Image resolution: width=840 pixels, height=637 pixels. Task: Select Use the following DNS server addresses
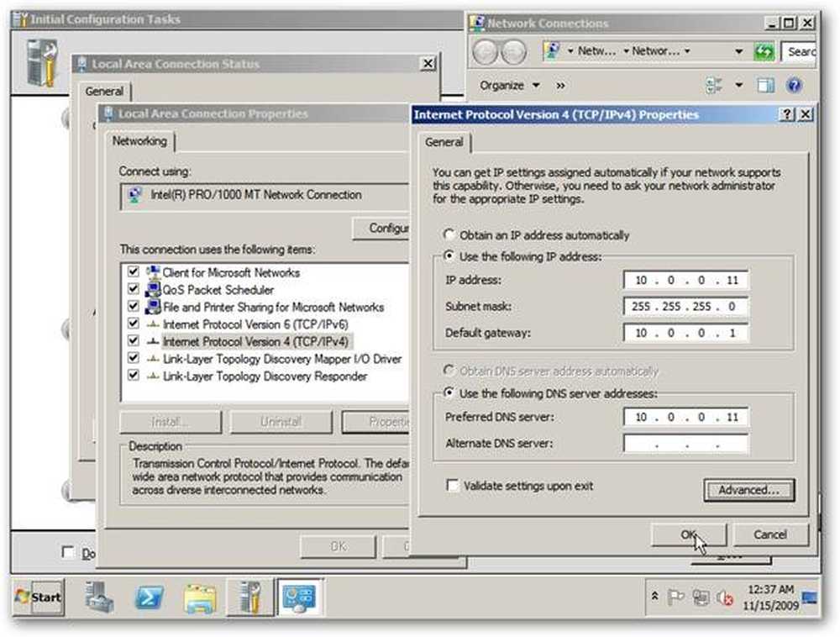[x=449, y=392]
